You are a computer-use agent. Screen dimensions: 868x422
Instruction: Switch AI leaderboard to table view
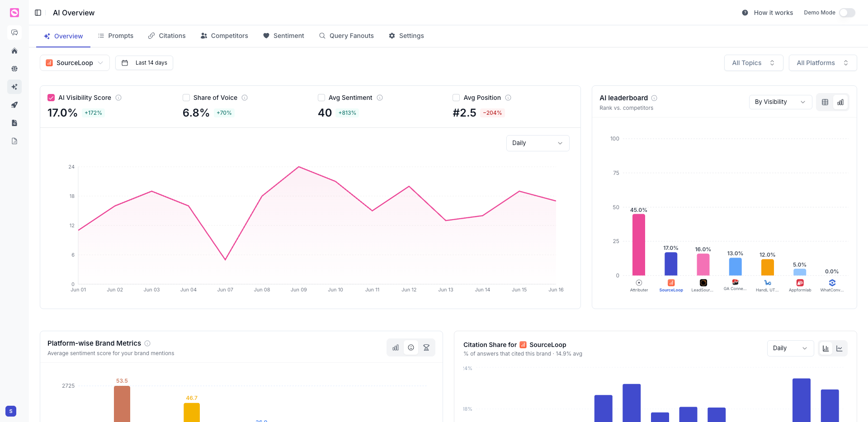(x=825, y=102)
